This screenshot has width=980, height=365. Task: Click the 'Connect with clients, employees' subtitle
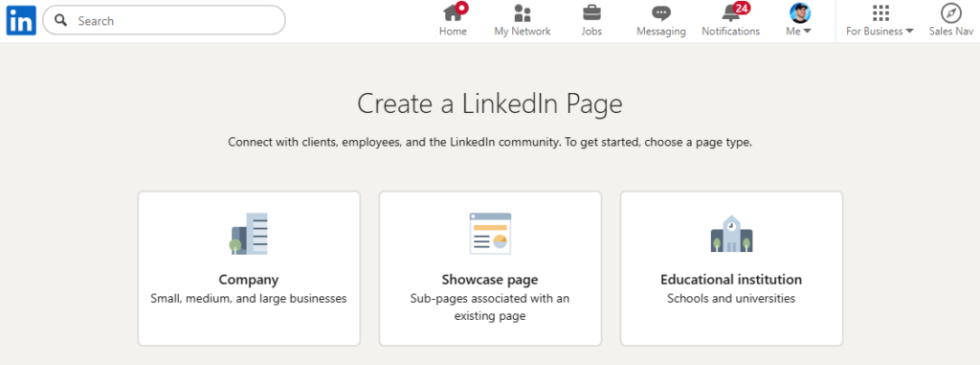coord(490,142)
